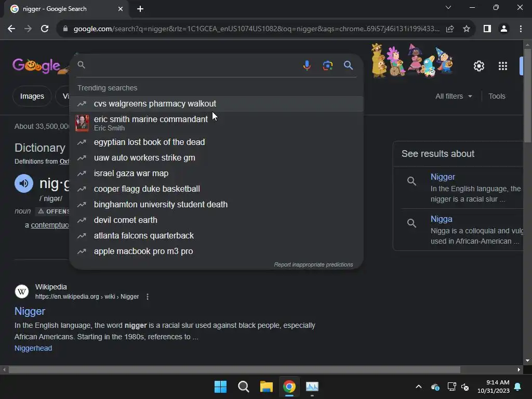Select binghamton university student death suggestion
This screenshot has width=532, height=399.
pyautogui.click(x=217, y=205)
